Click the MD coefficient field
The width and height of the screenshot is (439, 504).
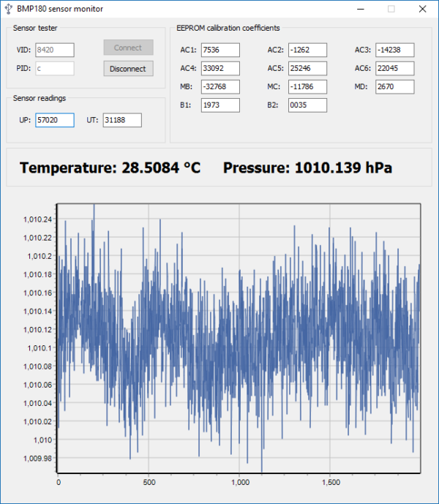pos(394,87)
